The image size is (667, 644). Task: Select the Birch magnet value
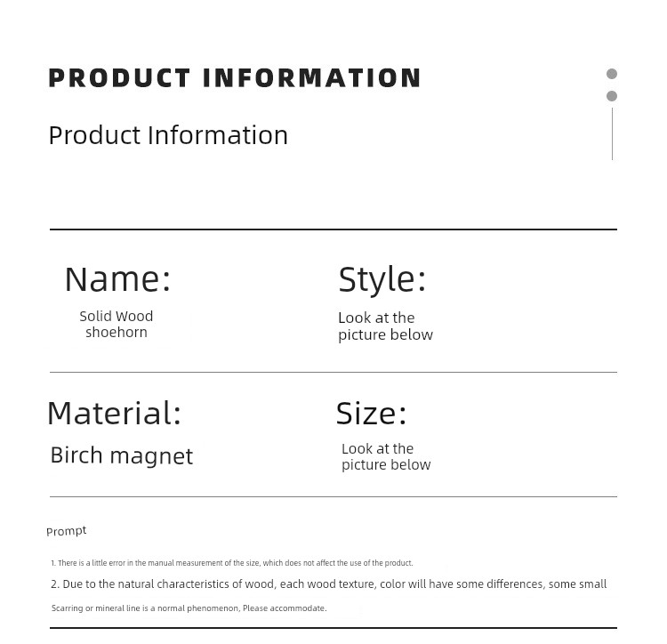point(122,456)
